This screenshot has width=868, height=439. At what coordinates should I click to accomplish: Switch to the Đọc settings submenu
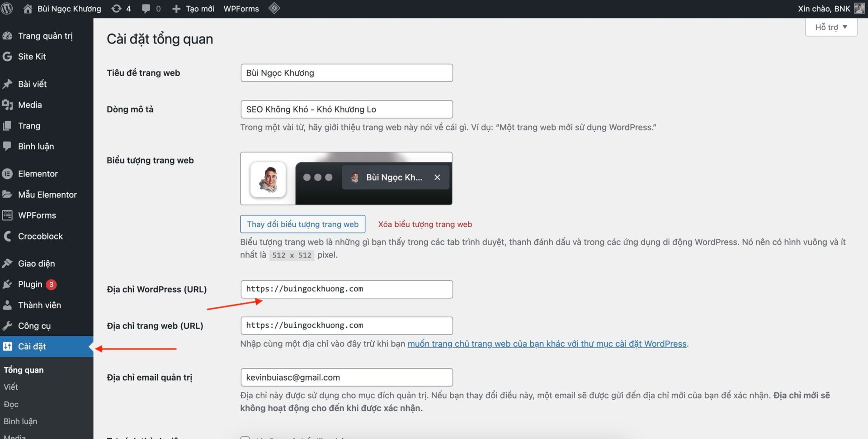(x=11, y=404)
